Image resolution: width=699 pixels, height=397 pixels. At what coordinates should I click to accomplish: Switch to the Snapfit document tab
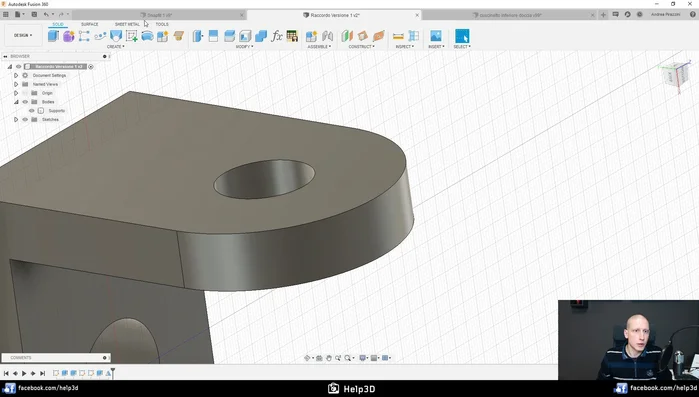pos(159,15)
